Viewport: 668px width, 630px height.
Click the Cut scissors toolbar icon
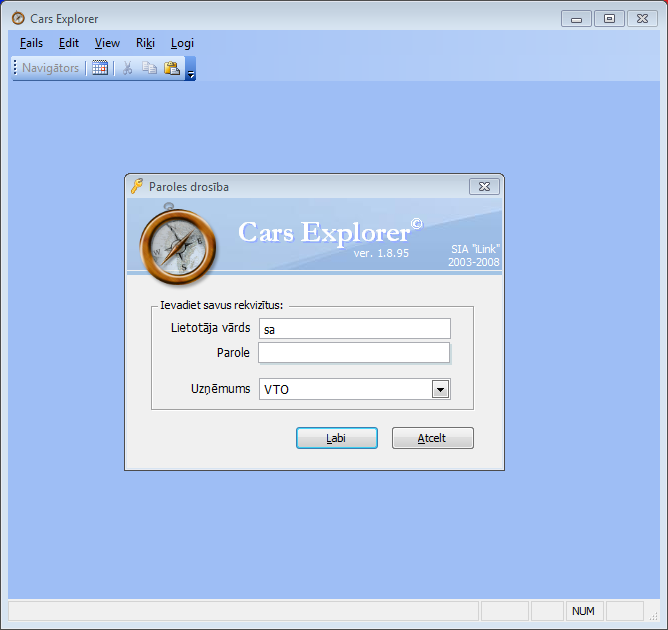[127, 68]
